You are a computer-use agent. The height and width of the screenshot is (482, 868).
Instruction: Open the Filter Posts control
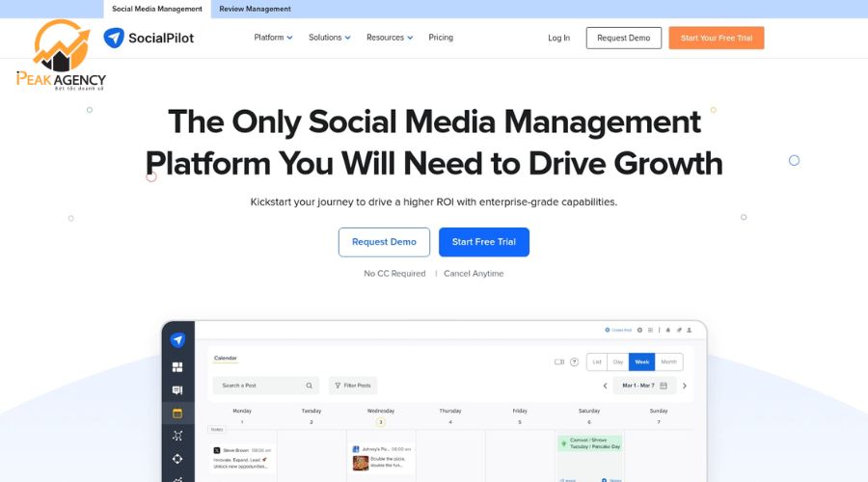point(353,386)
